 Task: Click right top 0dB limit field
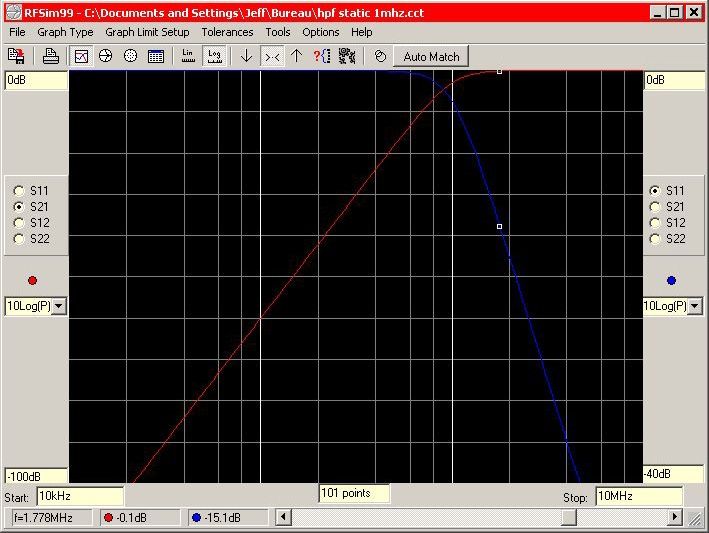(x=674, y=80)
